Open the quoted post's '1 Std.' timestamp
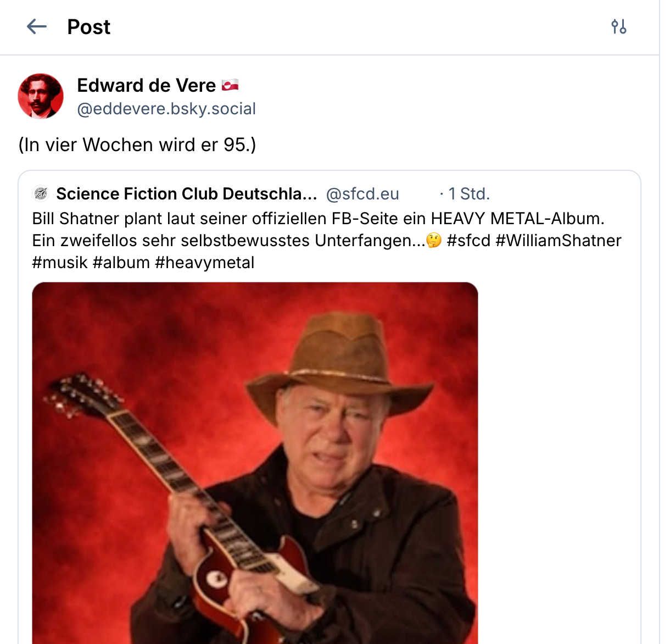This screenshot has height=644, width=670. pyautogui.click(x=468, y=194)
